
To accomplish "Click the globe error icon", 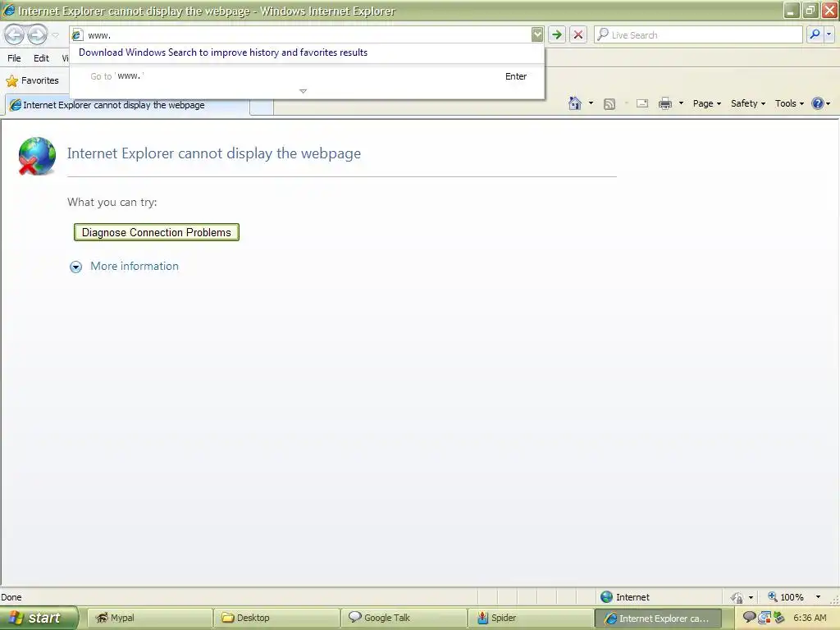I will [36, 156].
